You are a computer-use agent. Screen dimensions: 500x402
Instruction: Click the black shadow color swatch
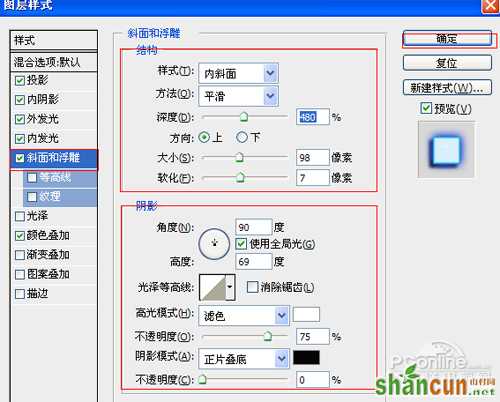tap(306, 358)
